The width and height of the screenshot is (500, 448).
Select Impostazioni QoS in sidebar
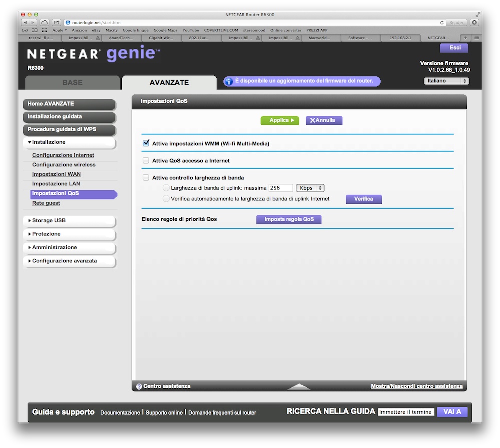click(x=74, y=194)
